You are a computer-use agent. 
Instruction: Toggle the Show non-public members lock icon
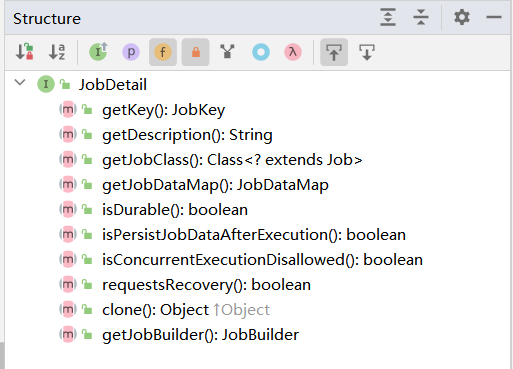(196, 52)
